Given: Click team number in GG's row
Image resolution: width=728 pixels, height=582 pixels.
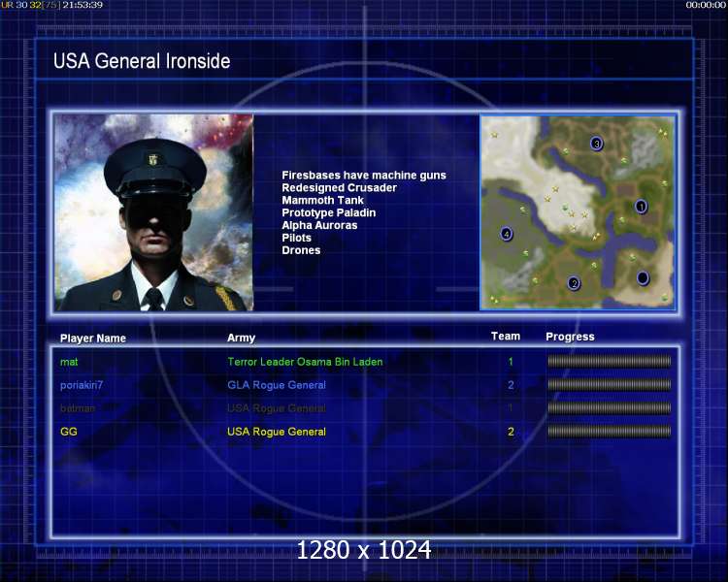Looking at the screenshot, I should click(511, 432).
